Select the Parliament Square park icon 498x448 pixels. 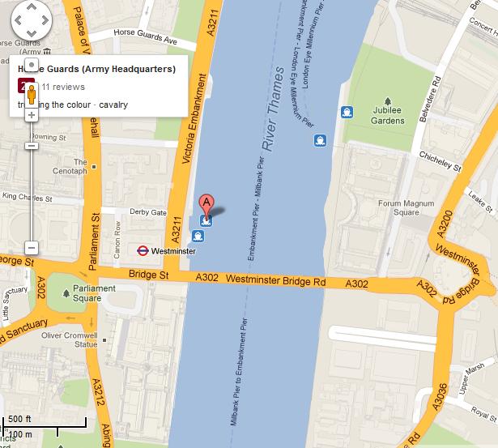(66, 292)
